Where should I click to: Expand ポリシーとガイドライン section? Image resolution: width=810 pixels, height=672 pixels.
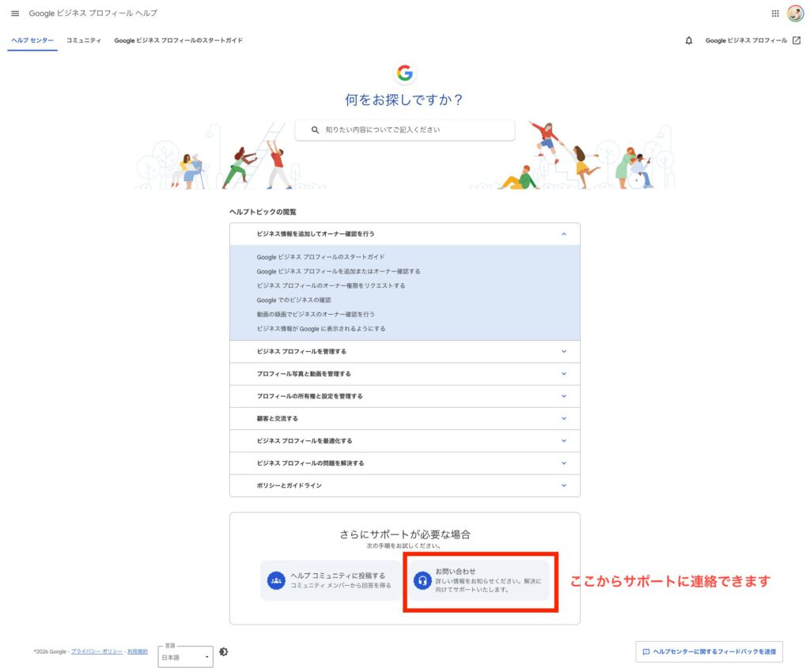[x=563, y=485]
